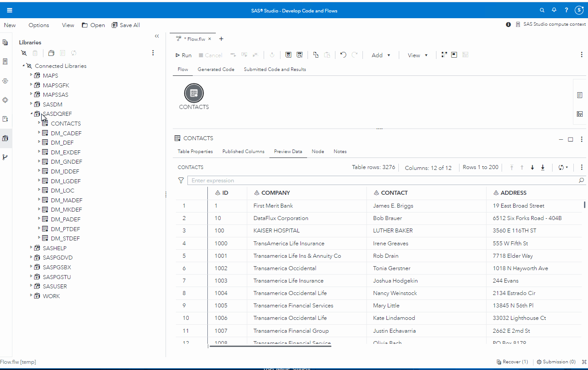The width and height of the screenshot is (588, 370).
Task: Click the copy icon in the flow toolbar
Action: point(315,55)
